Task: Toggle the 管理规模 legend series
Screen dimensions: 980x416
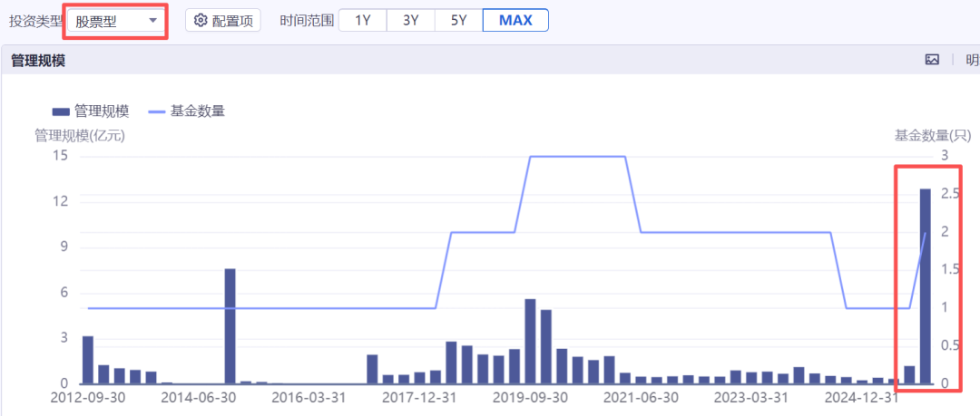Action: pos(91,111)
